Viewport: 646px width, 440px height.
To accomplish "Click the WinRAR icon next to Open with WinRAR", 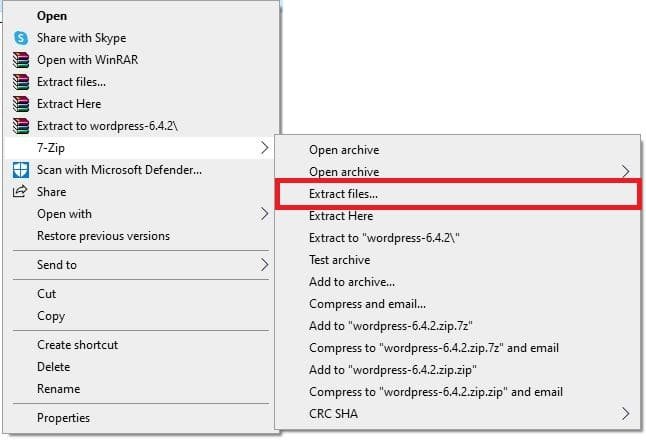I will click(x=20, y=60).
